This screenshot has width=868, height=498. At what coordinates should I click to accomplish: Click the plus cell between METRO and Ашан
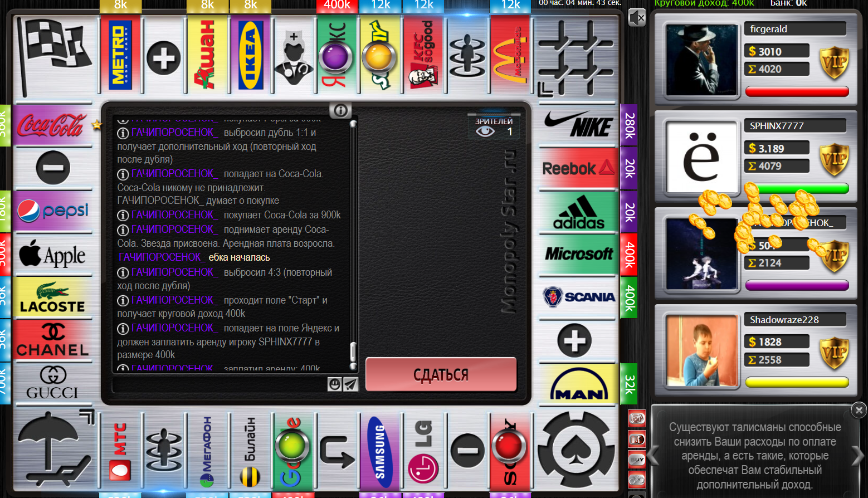pyautogui.click(x=164, y=58)
